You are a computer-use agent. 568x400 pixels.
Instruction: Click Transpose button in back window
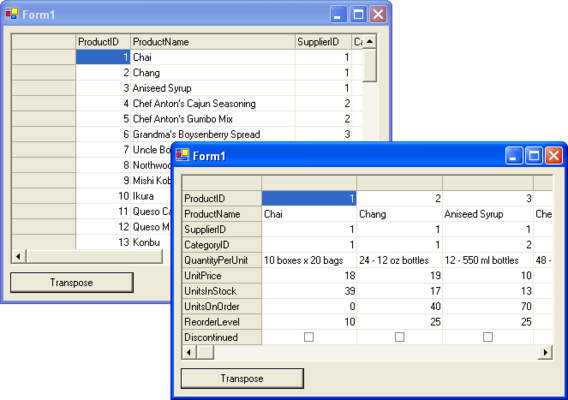72,283
